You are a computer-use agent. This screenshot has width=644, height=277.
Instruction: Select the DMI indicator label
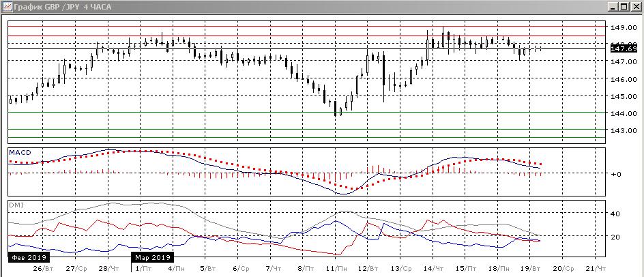click(16, 205)
